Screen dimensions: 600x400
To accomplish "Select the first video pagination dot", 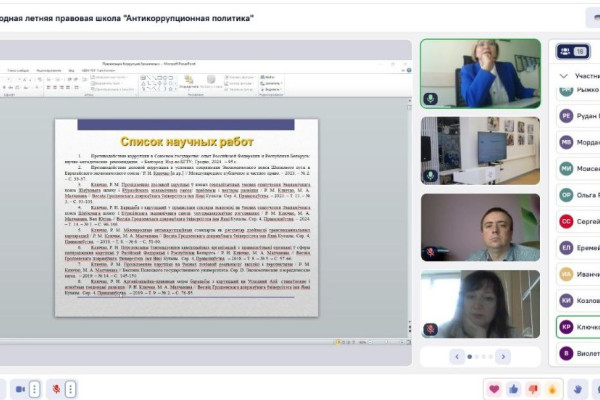I will [x=469, y=354].
